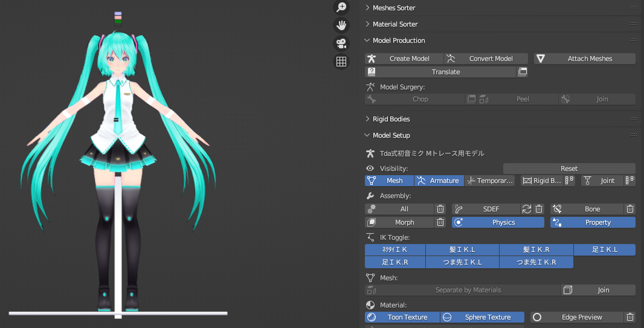Toggle Toon Texture material option

pyautogui.click(x=402, y=317)
